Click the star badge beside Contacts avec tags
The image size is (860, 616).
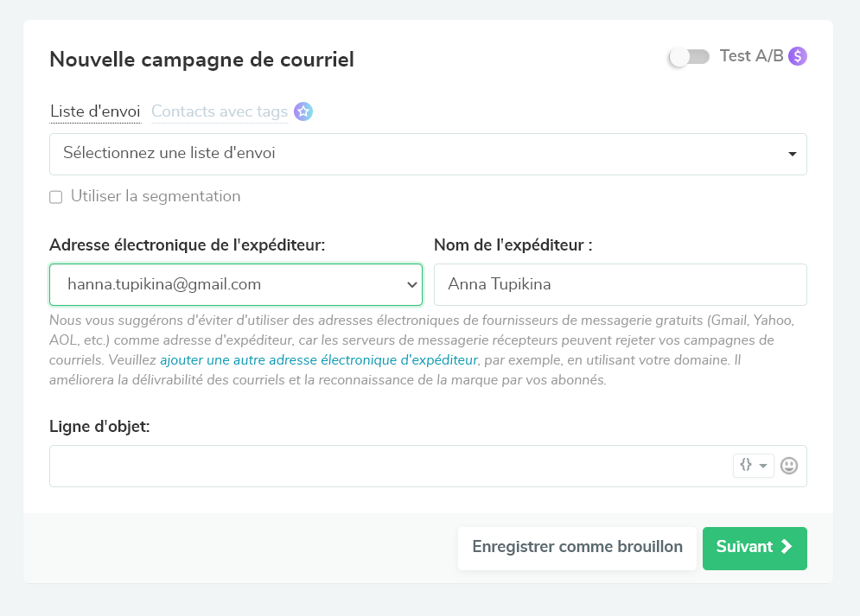303,111
